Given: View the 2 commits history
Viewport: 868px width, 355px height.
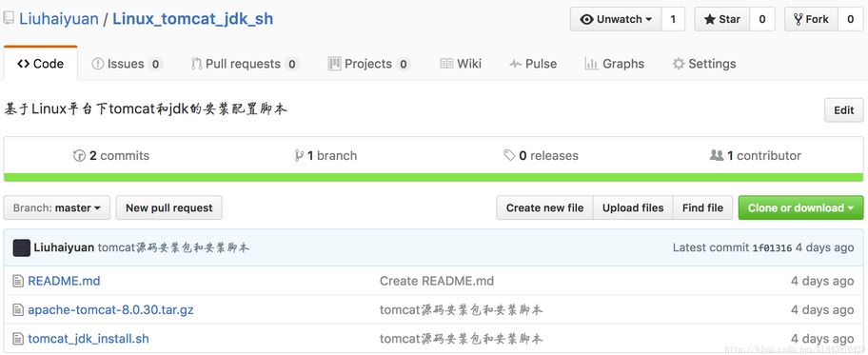Looking at the screenshot, I should click(x=111, y=156).
